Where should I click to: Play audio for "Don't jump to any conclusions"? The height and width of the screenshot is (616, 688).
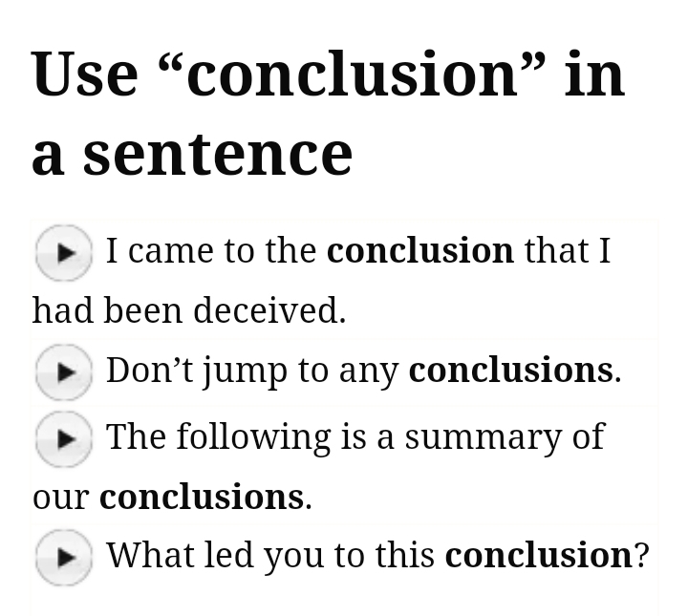tap(64, 372)
